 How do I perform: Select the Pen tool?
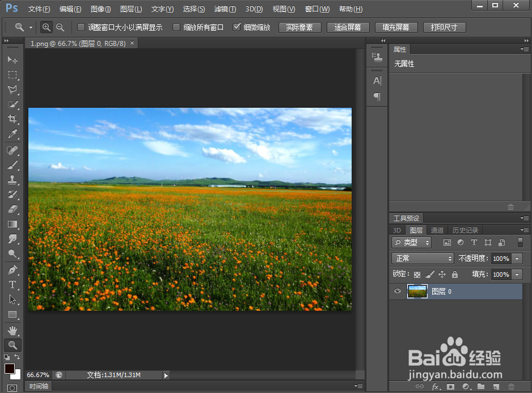point(12,270)
